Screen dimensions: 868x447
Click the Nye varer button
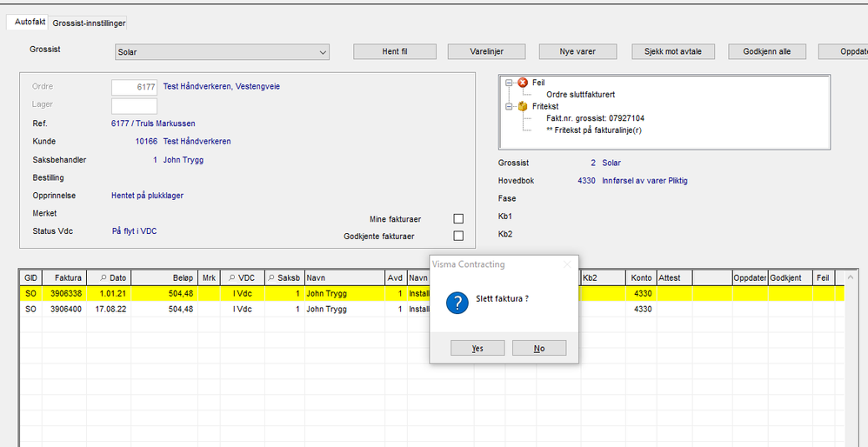point(578,51)
